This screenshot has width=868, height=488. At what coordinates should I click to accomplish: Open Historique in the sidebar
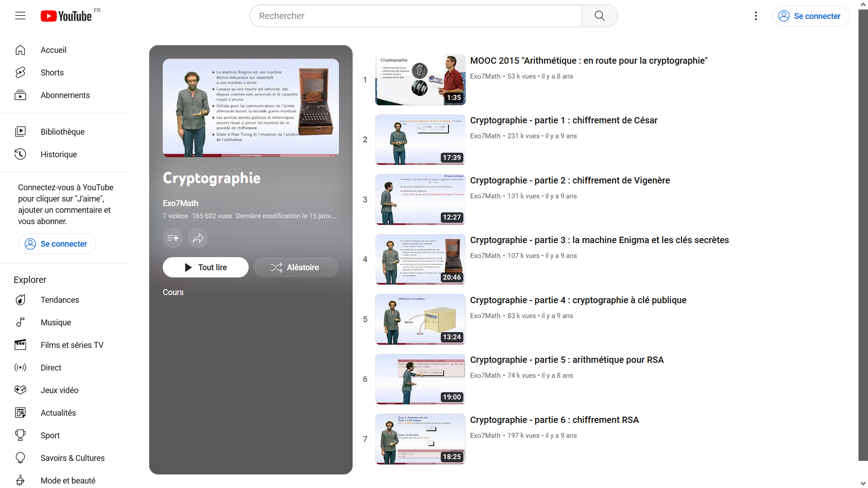point(66,154)
